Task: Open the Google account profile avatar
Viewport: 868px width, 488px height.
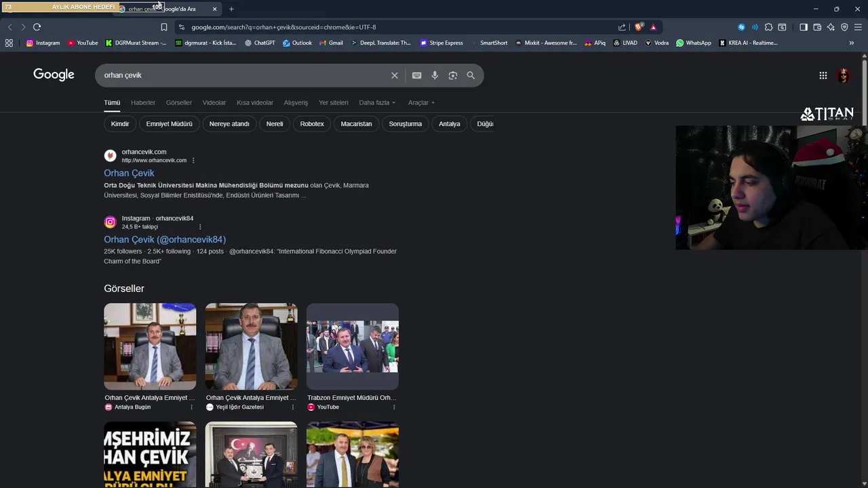Action: click(x=844, y=76)
